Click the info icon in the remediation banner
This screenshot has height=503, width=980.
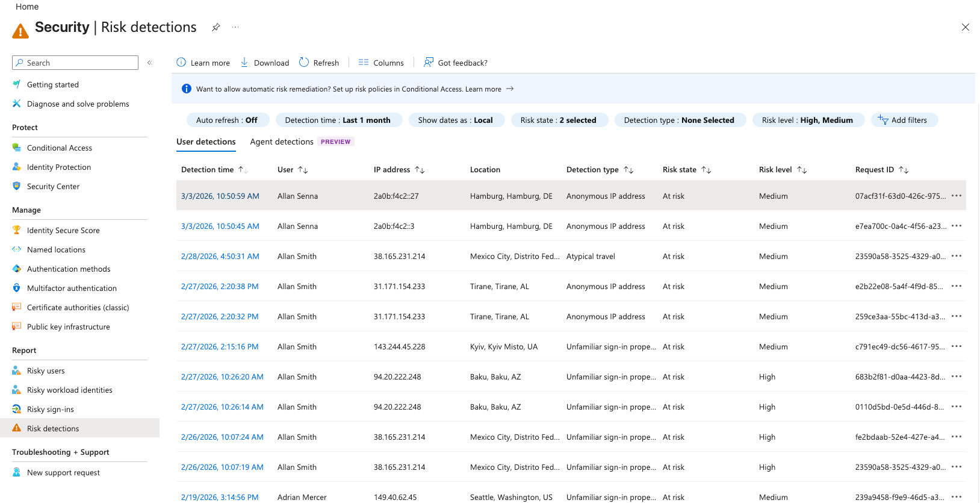187,89
